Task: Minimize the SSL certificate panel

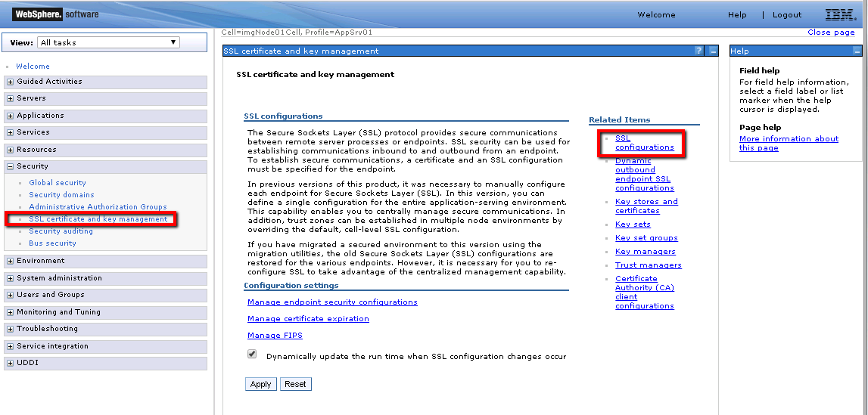Action: pyautogui.click(x=713, y=51)
